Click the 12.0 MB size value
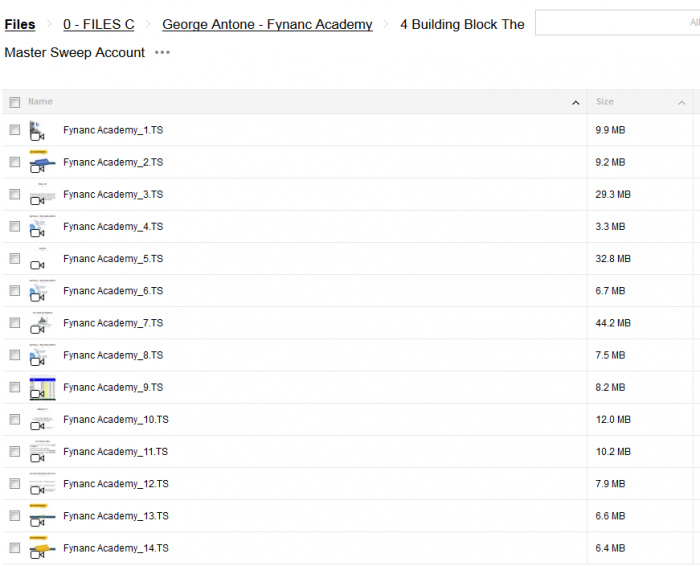The height and width of the screenshot is (566, 700). click(x=613, y=419)
